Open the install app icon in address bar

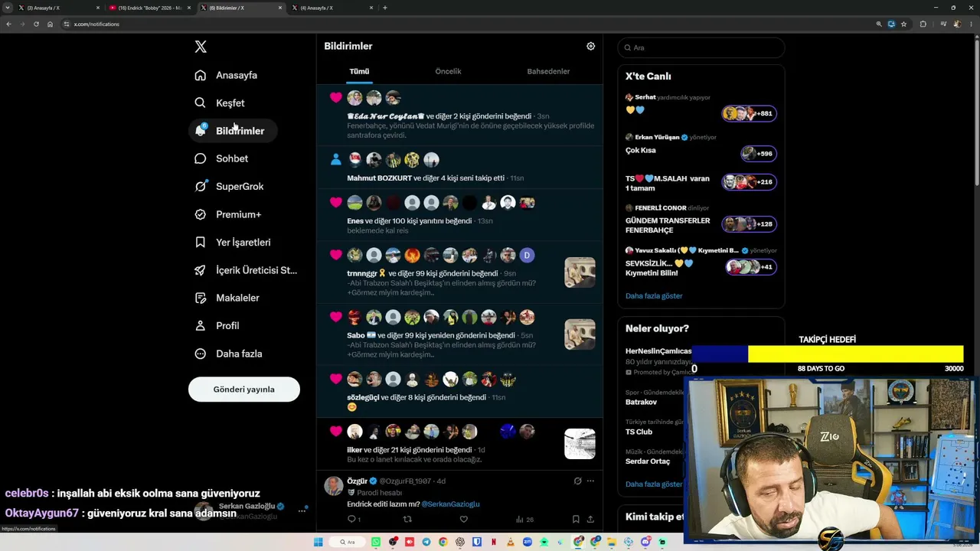tap(891, 24)
